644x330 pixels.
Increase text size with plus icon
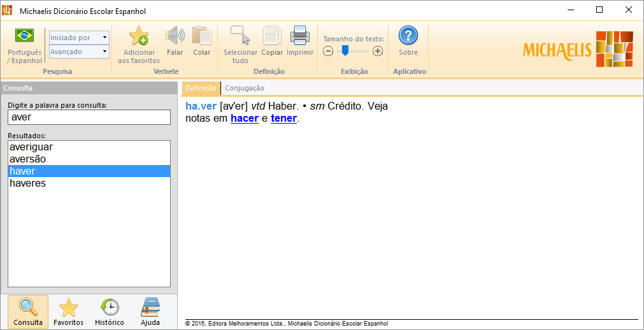tap(378, 51)
